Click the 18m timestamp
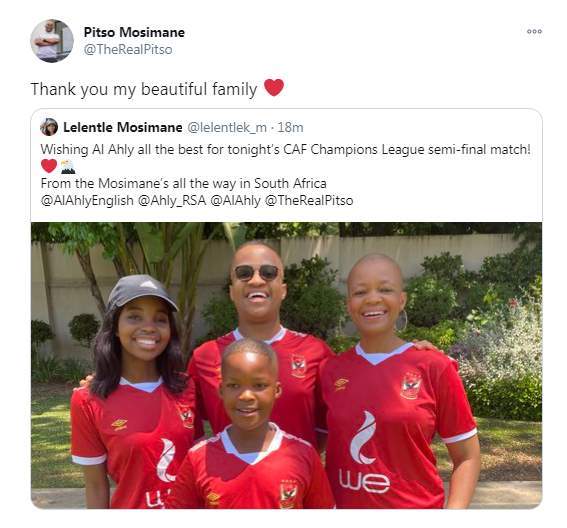 290,127
